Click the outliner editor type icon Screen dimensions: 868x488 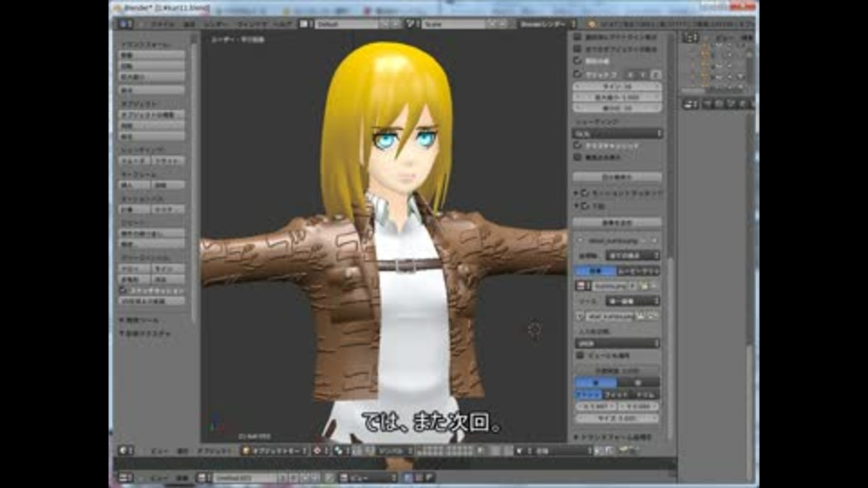pyautogui.click(x=688, y=37)
